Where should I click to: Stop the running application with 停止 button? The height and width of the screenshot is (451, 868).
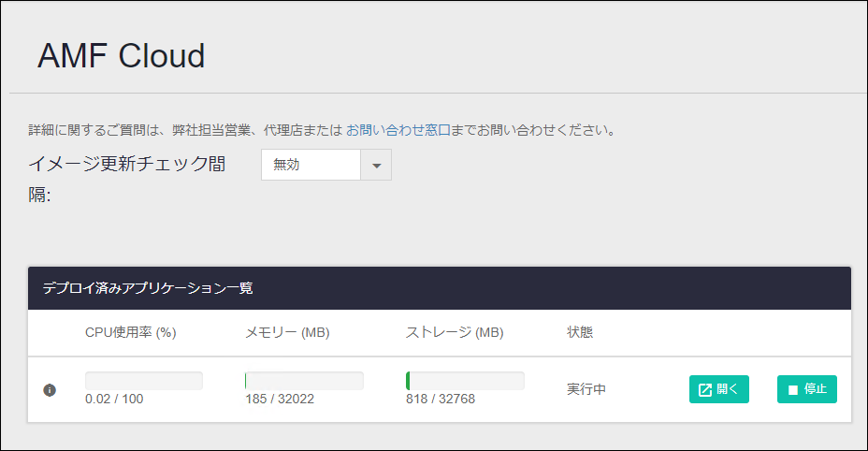806,389
